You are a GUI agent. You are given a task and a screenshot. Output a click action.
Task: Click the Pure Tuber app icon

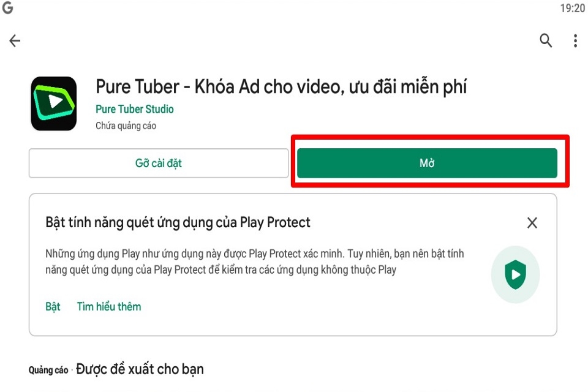coord(54,104)
